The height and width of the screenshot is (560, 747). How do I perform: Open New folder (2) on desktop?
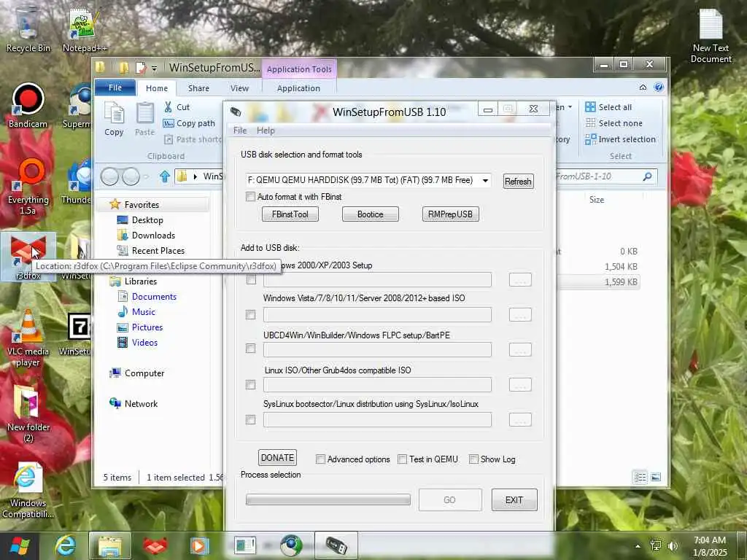[28, 413]
